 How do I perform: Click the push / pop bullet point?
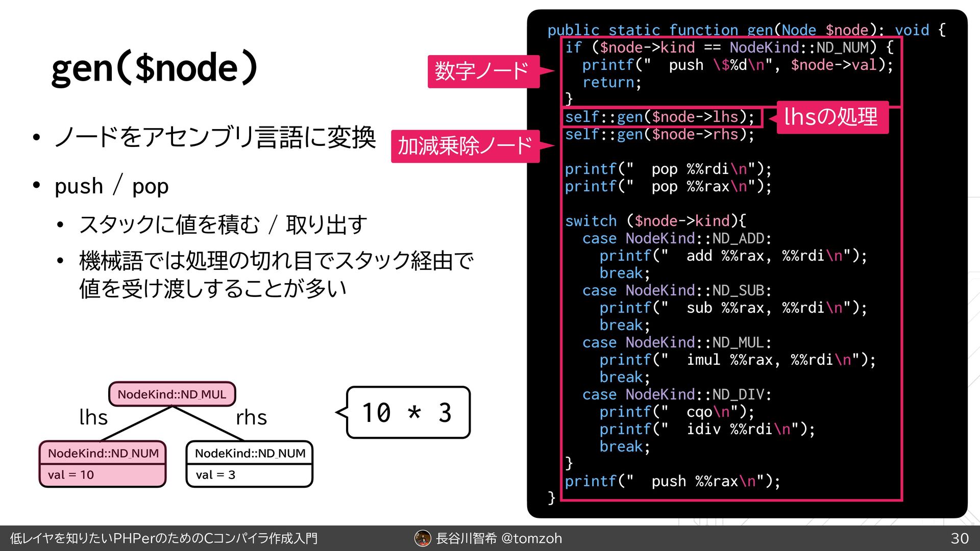(x=111, y=186)
